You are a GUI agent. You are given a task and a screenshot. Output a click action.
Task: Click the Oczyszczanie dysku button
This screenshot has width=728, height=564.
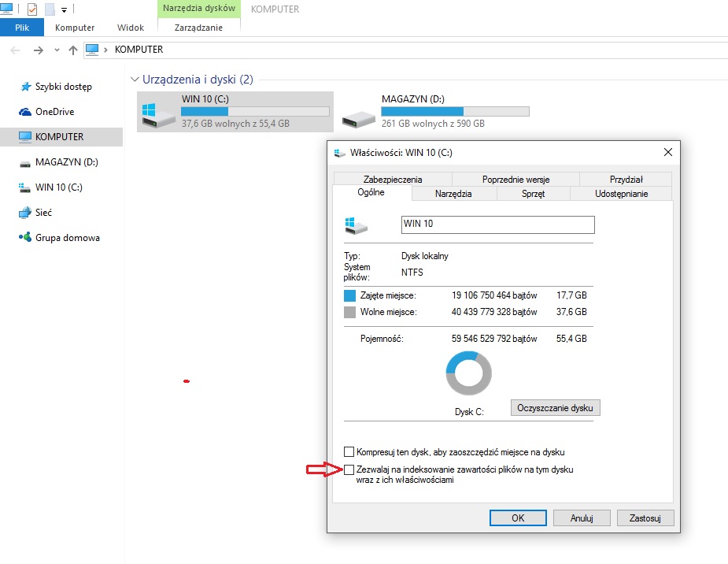[x=556, y=408]
